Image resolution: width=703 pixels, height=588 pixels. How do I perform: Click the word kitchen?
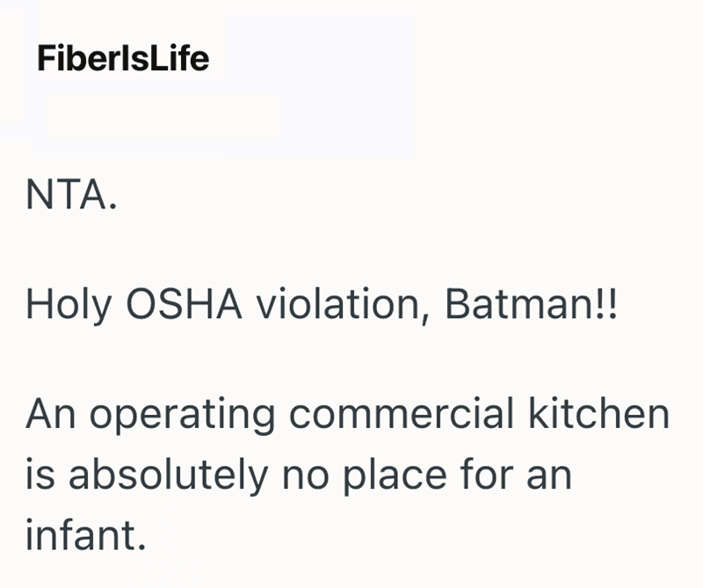(598, 413)
